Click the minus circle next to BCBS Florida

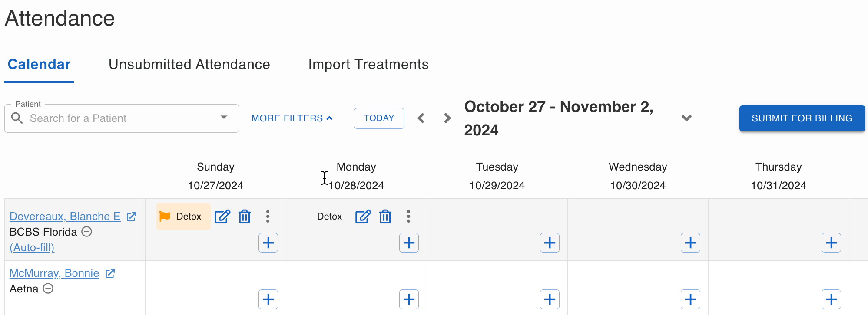(87, 232)
